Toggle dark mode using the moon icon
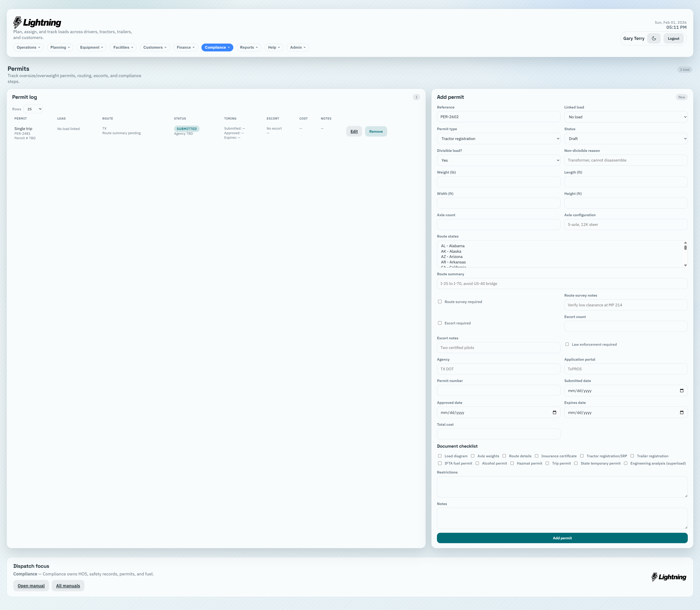 [654, 38]
